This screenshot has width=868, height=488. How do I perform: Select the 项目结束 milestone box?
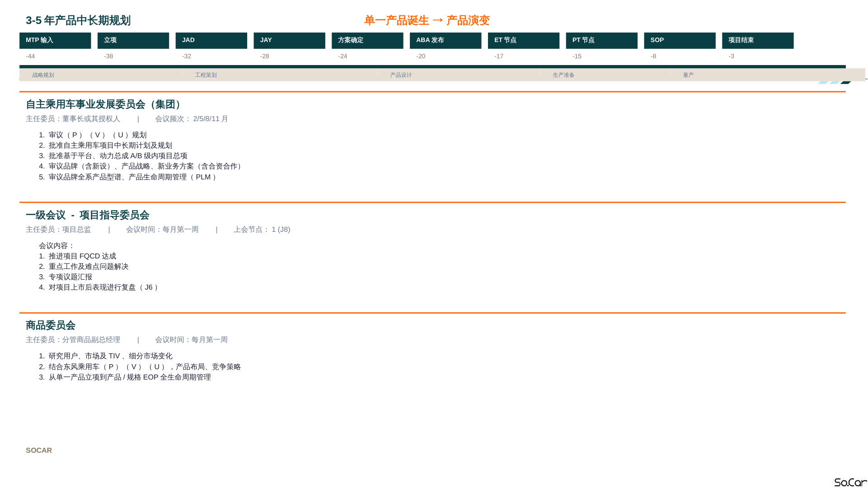tap(758, 41)
